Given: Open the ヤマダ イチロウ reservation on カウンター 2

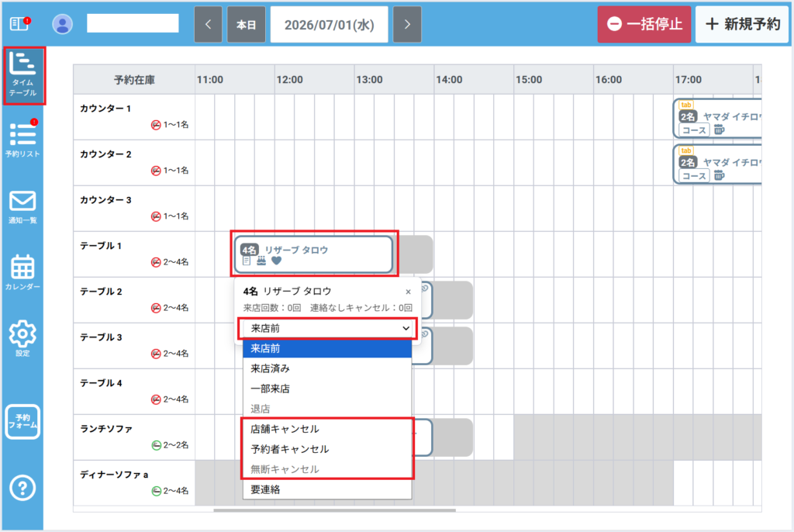Looking at the screenshot, I should point(717,164).
